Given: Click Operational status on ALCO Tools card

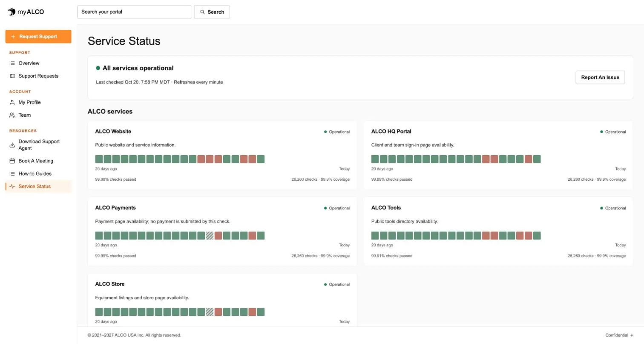Looking at the screenshot, I should (x=613, y=208).
